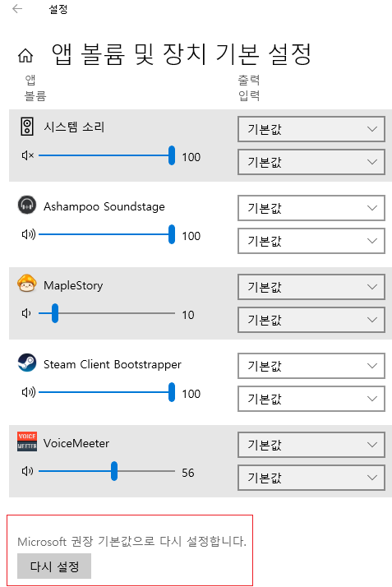This screenshot has height=587, width=392.
Task: Mute Ashampoo Soundstage speaker icon
Action: (x=29, y=234)
